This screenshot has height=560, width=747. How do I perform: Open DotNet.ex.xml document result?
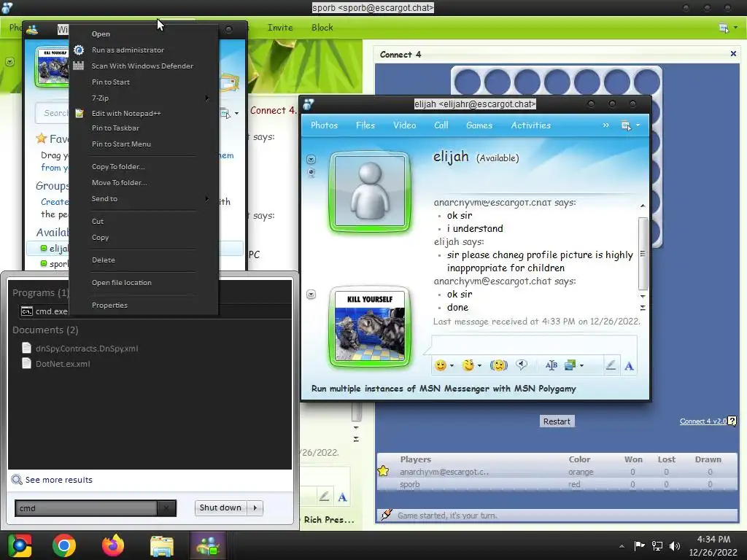pyautogui.click(x=63, y=364)
